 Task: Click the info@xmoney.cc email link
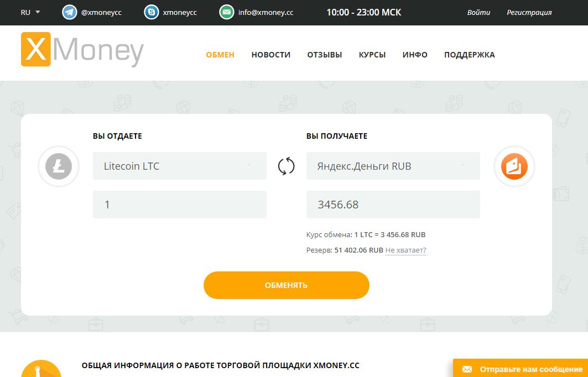click(266, 12)
